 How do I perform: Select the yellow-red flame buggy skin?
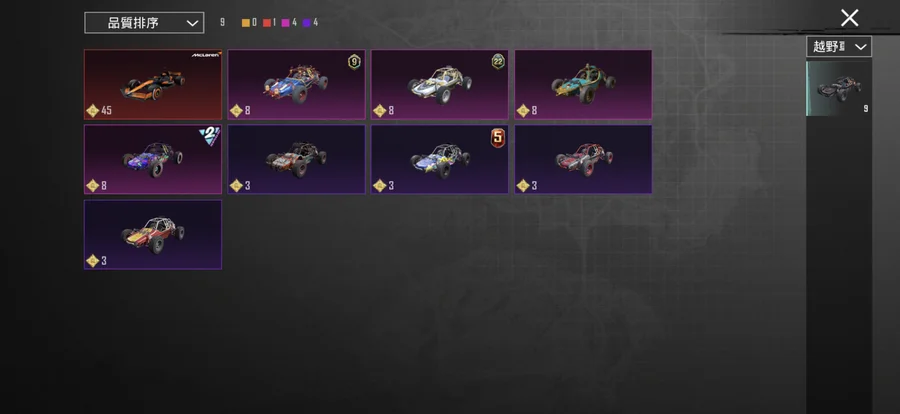click(x=153, y=234)
